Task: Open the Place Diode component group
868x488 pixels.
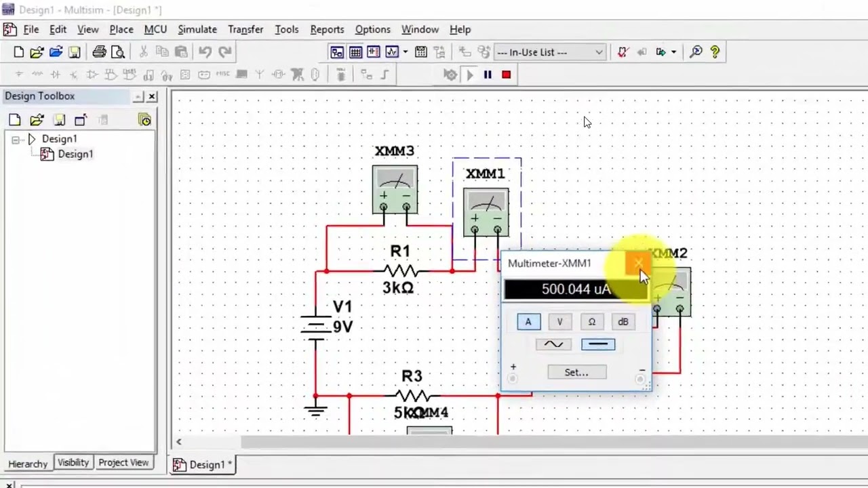Action: pos(56,75)
